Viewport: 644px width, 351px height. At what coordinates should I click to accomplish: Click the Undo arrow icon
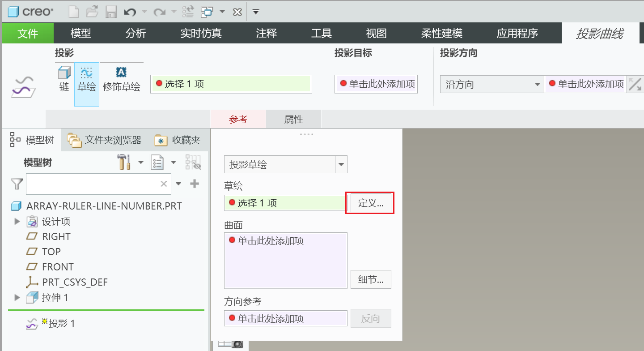coord(130,12)
